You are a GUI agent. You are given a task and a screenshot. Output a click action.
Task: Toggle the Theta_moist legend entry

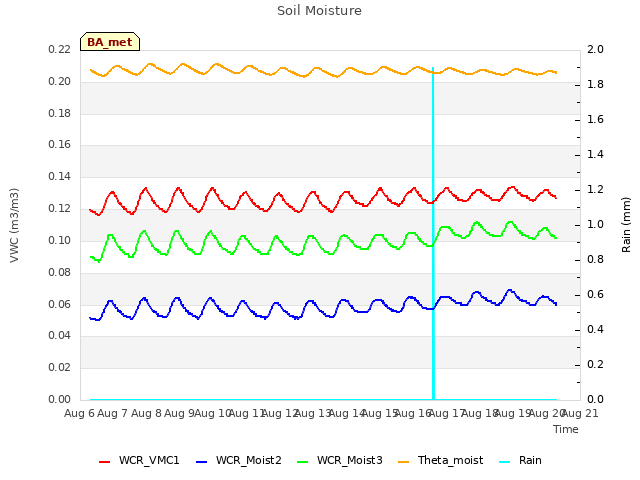click(x=440, y=460)
